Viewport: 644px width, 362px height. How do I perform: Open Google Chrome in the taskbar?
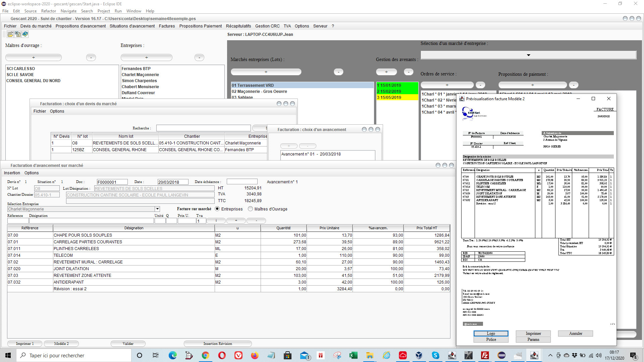click(x=205, y=355)
